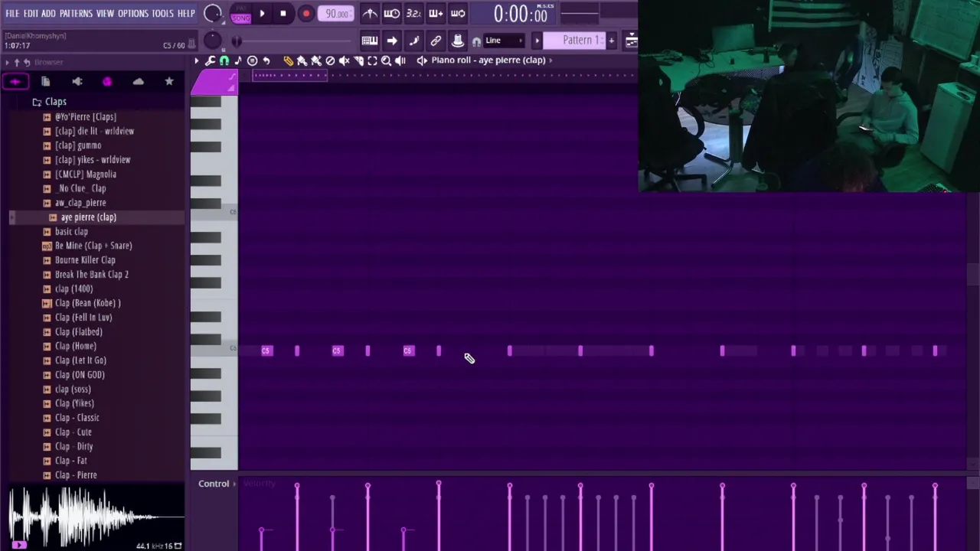Select browser plugin database tab

77,81
